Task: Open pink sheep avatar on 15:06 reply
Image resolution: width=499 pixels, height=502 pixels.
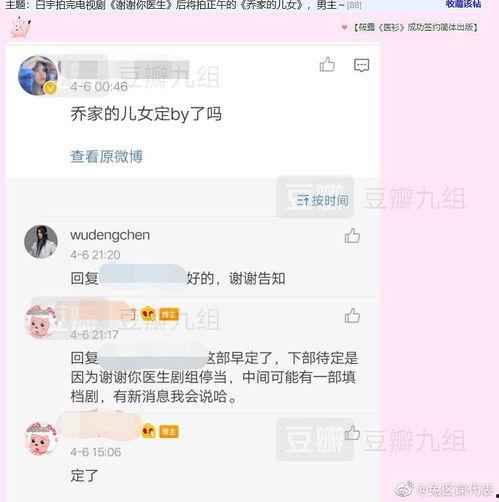Action: point(41,438)
